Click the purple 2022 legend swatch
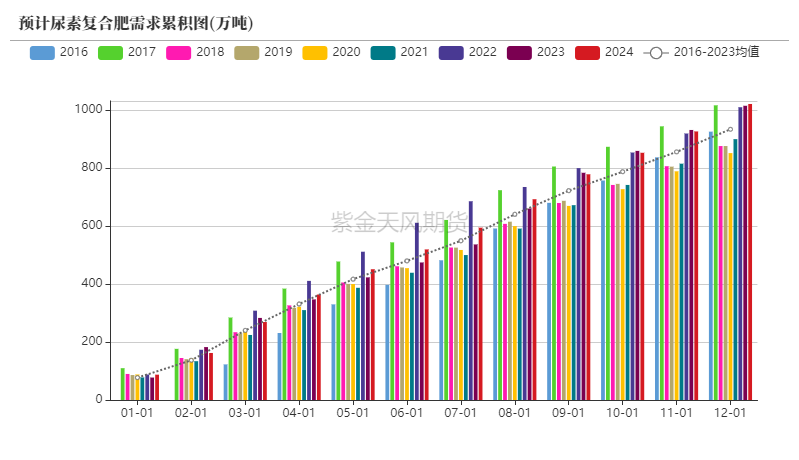This screenshot has height=460, width=799. point(451,52)
